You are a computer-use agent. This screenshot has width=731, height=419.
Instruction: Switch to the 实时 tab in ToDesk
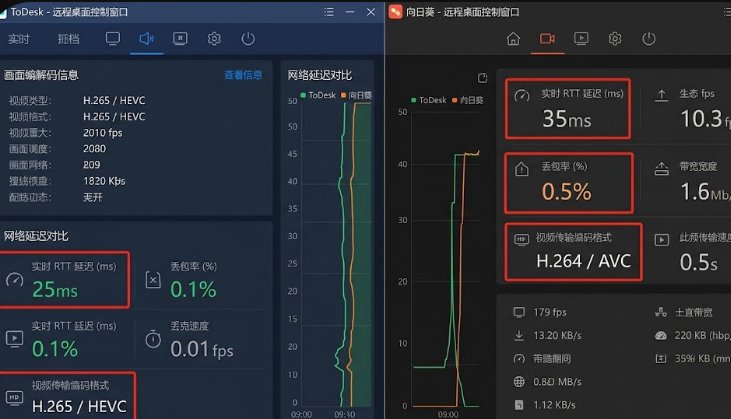pyautogui.click(x=19, y=39)
